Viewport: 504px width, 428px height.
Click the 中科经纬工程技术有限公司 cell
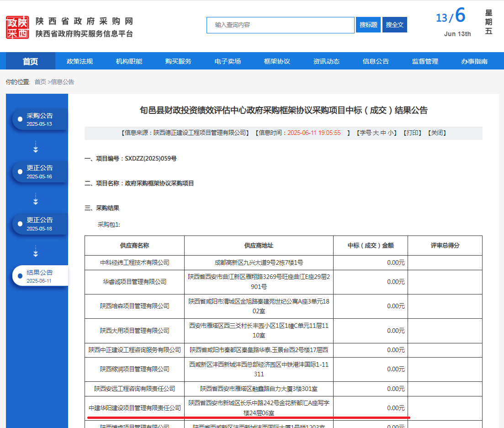coord(135,263)
